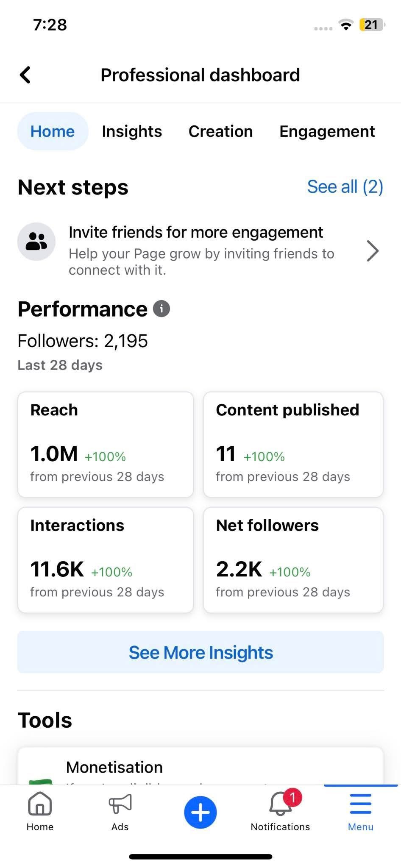Viewport: 401px width, 868px height.
Task: Expand the invite friends chevron
Action: click(x=372, y=251)
